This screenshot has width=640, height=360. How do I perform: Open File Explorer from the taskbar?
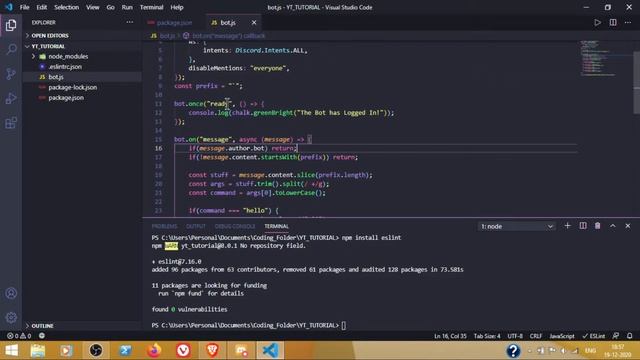[x=38, y=351]
